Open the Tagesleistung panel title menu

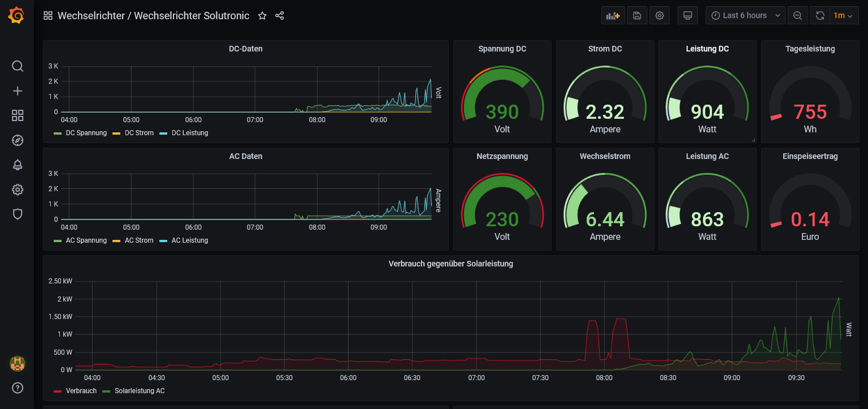click(810, 49)
